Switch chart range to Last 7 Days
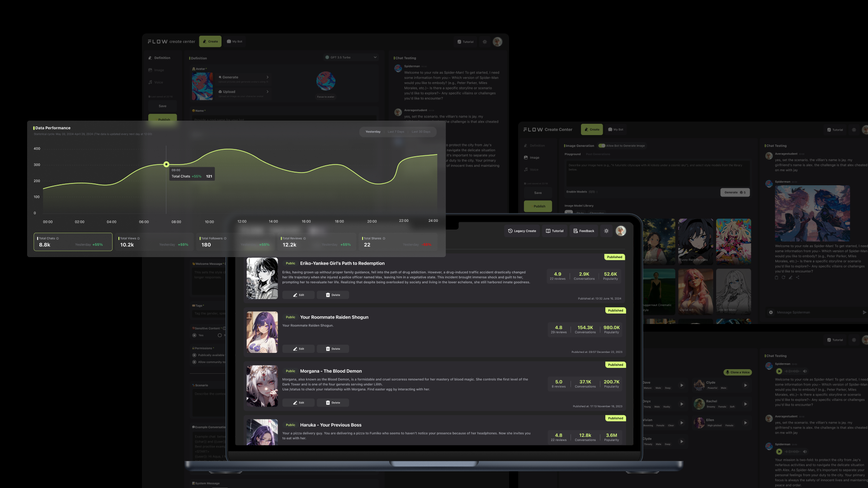The width and height of the screenshot is (868, 488). coord(396,132)
